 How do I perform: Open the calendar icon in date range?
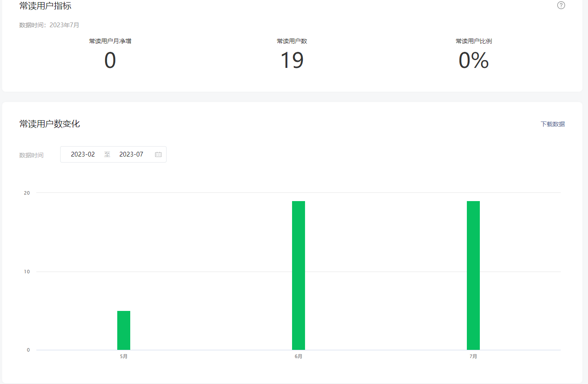point(158,154)
